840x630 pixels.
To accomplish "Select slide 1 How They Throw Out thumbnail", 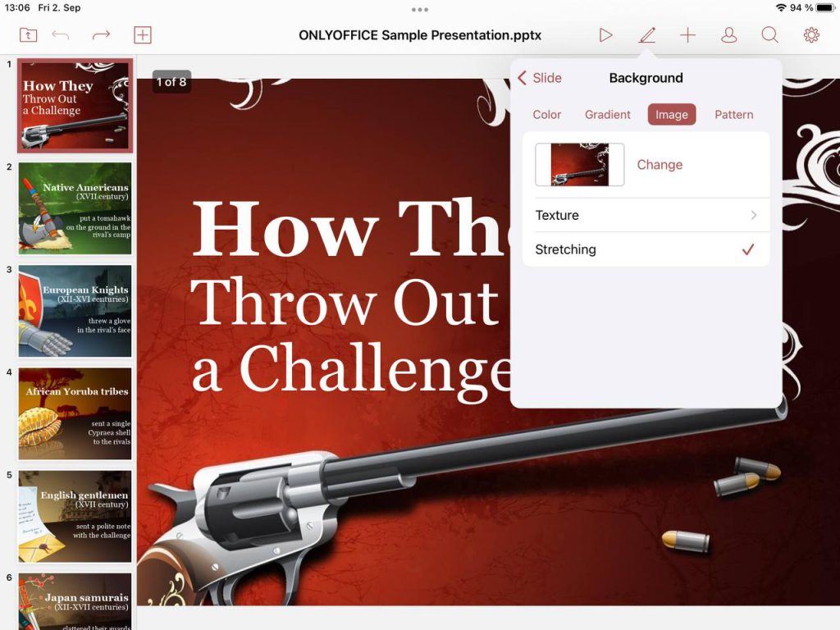I will coord(75,106).
